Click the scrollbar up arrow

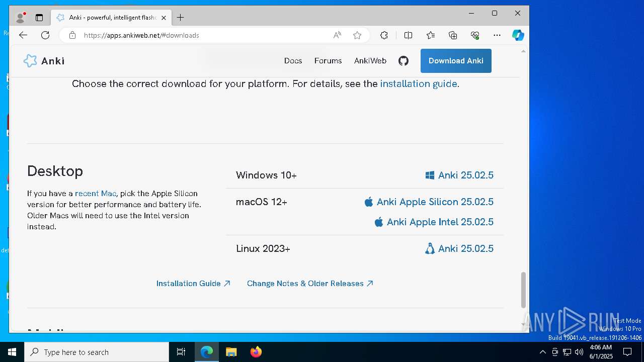click(523, 51)
